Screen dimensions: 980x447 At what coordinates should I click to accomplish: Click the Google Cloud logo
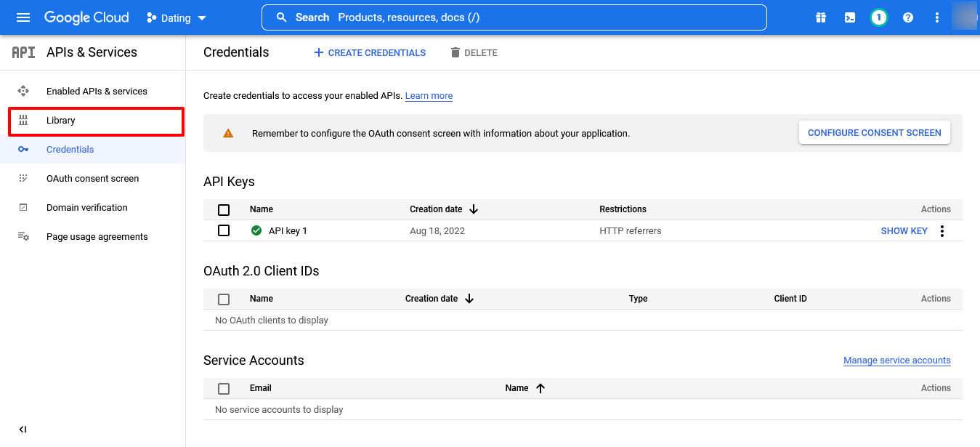pos(86,17)
